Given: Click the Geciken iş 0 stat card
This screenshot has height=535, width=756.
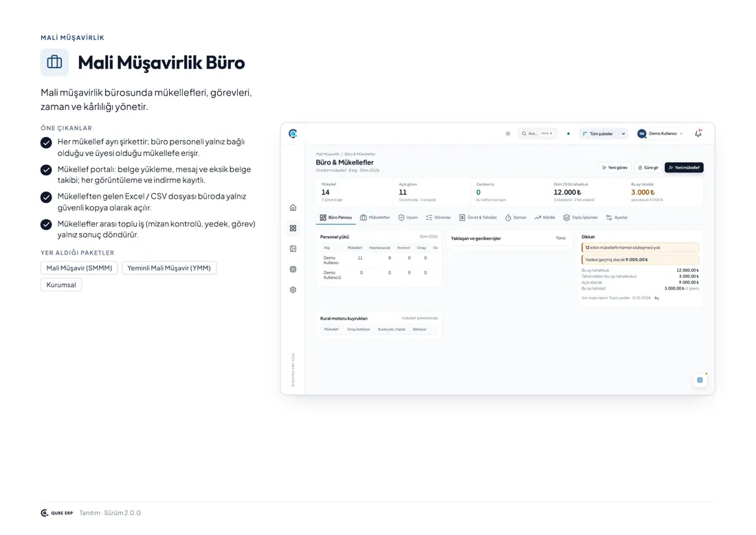Looking at the screenshot, I should click(509, 192).
